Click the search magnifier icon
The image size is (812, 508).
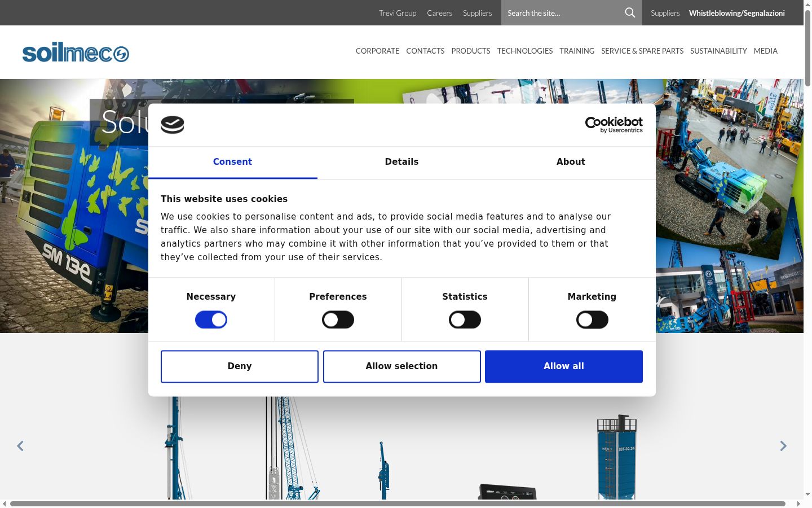[630, 12]
